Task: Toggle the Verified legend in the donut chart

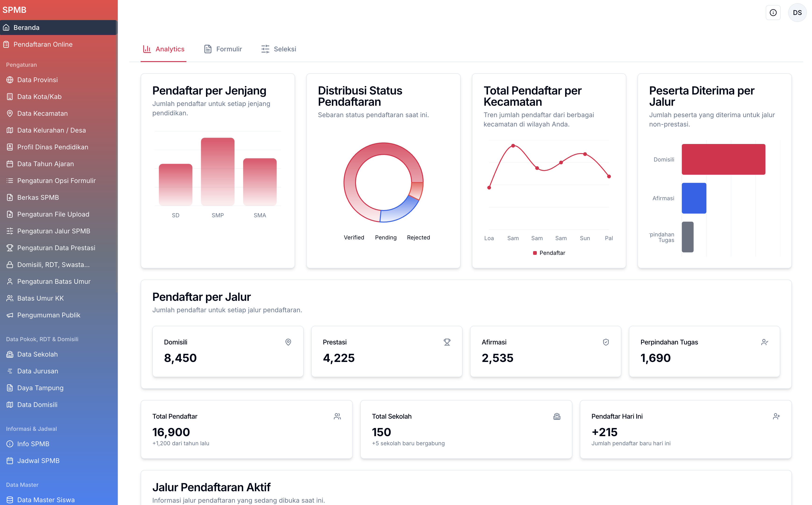Action: click(x=354, y=238)
